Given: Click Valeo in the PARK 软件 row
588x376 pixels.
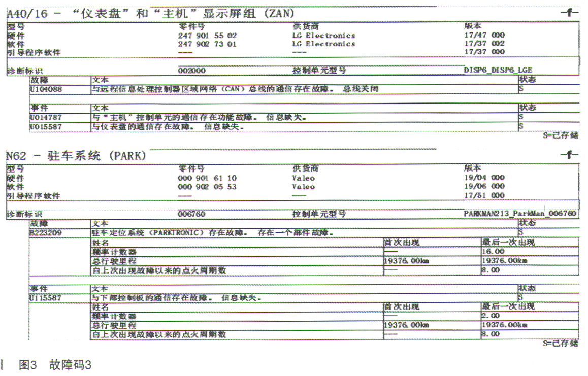Looking at the screenshot, I should click(303, 187).
